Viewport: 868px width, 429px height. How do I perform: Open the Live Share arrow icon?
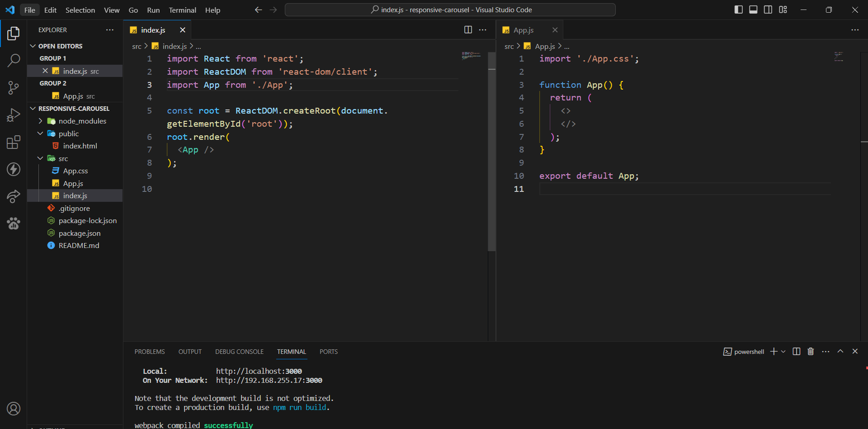point(14,196)
